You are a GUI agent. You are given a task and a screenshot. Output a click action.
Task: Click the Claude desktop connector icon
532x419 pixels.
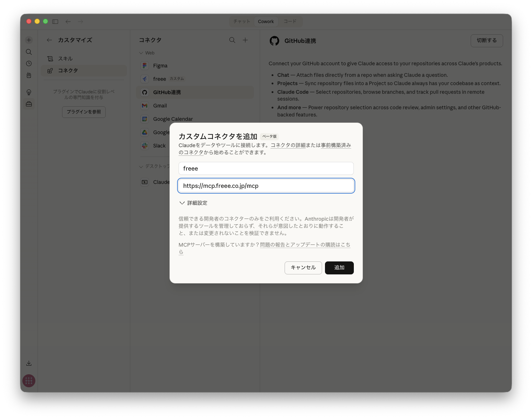pyautogui.click(x=145, y=182)
